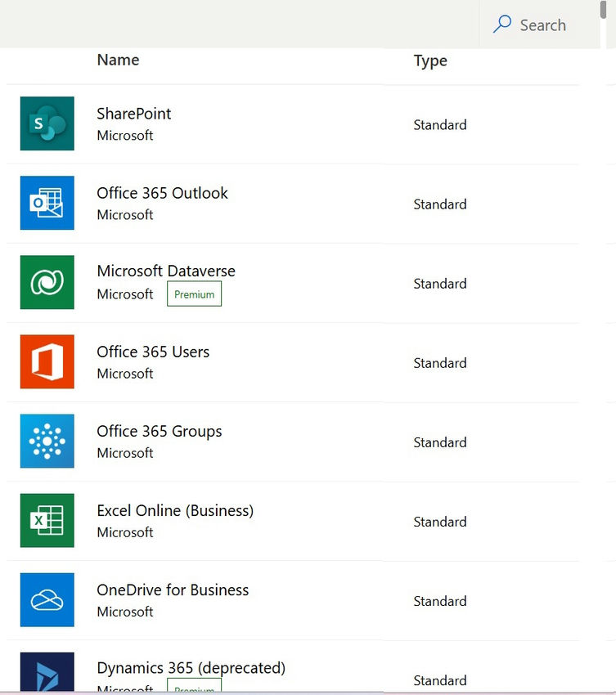
Task: Open the Office 365 Outlook icon
Action: (47, 203)
